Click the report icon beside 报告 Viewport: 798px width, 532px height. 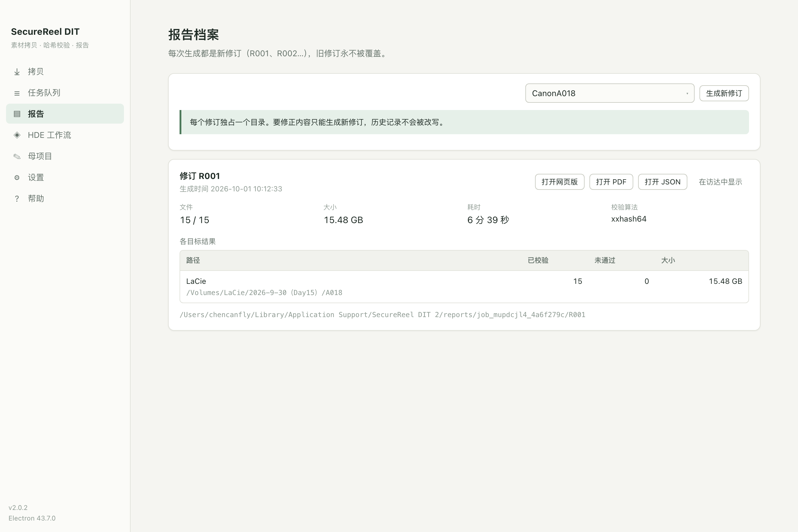click(x=17, y=114)
